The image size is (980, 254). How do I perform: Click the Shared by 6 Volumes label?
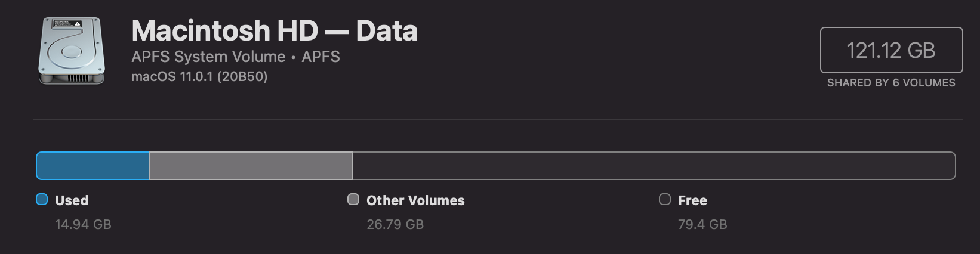tap(891, 83)
